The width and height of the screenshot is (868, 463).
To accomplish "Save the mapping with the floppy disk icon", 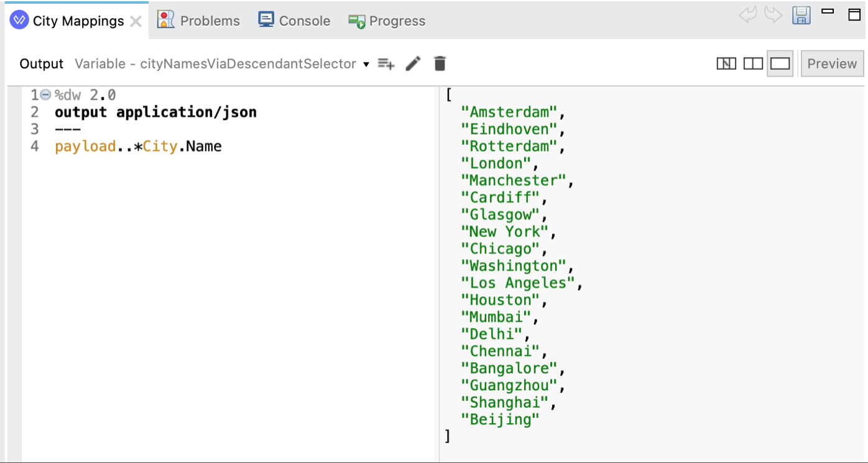I will click(x=801, y=16).
